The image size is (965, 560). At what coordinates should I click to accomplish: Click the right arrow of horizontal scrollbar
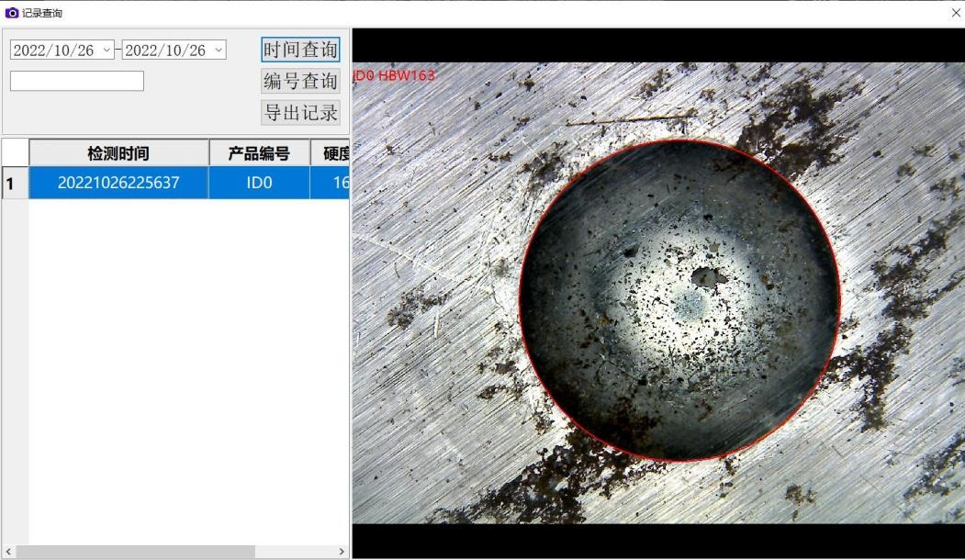[341, 550]
